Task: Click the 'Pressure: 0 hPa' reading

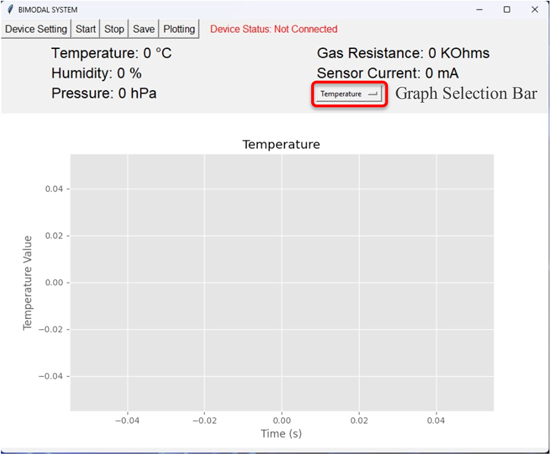Action: [104, 93]
